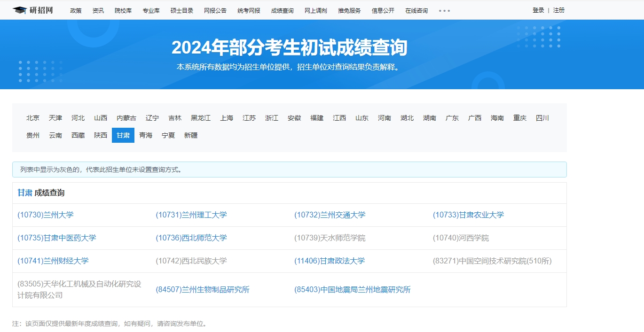The width and height of the screenshot is (644, 332).
Task: Select the 广西 province tab
Action: click(475, 118)
